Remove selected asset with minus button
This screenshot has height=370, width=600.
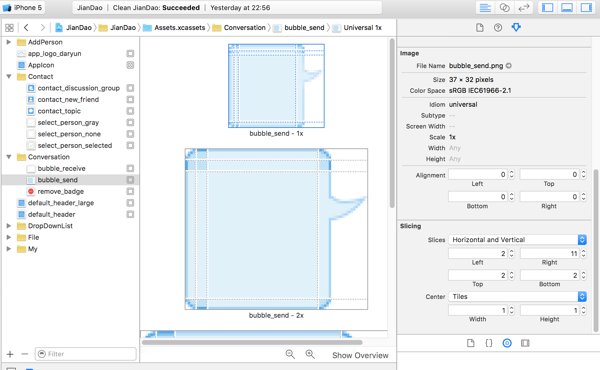(24, 354)
